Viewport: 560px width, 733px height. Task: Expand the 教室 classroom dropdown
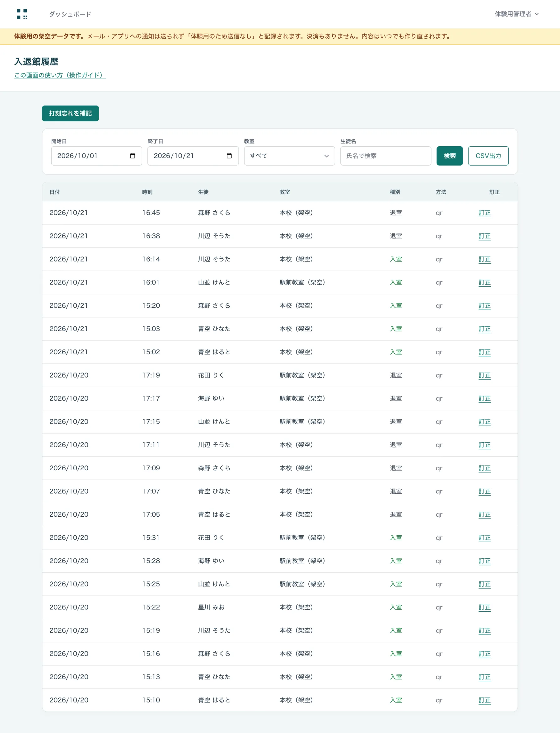289,156
